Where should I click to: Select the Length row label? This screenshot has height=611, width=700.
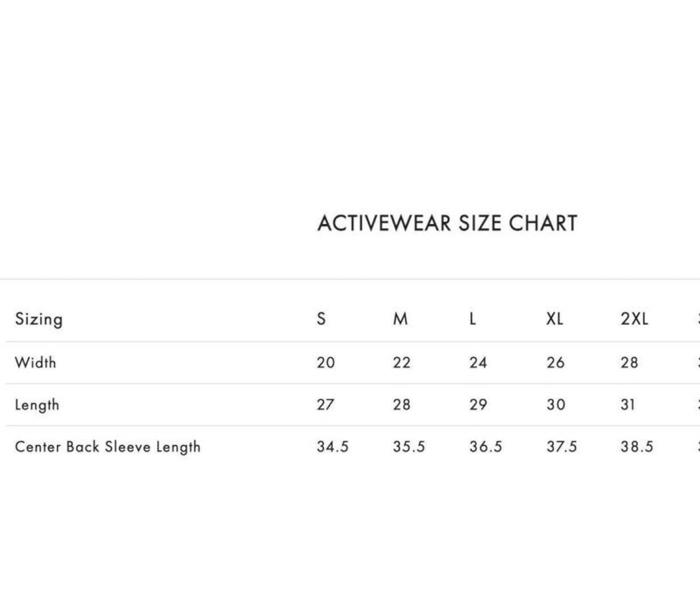tap(37, 405)
